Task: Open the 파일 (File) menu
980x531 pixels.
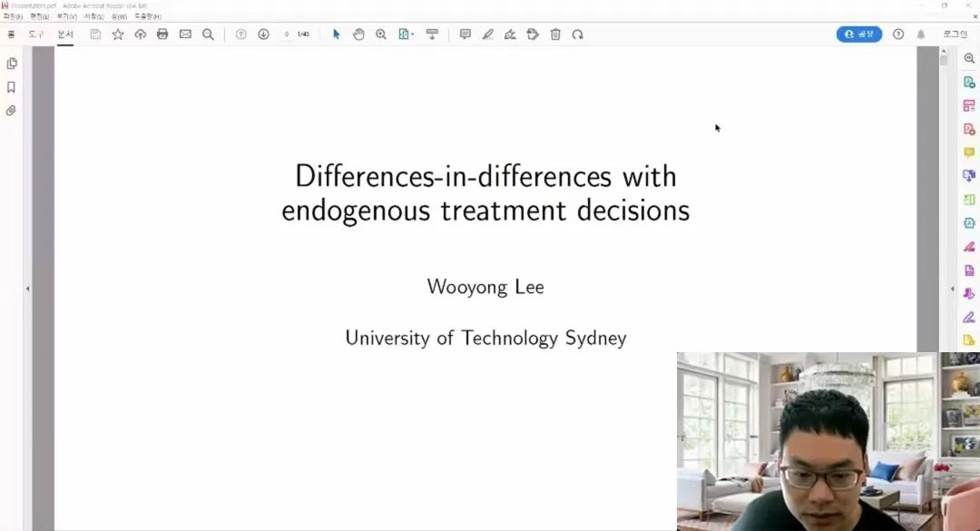Action: tap(13, 16)
